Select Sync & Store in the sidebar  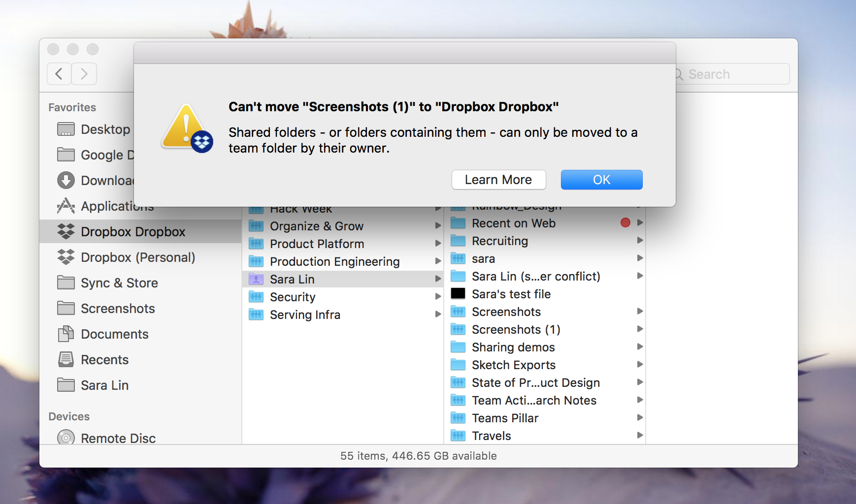[119, 283]
